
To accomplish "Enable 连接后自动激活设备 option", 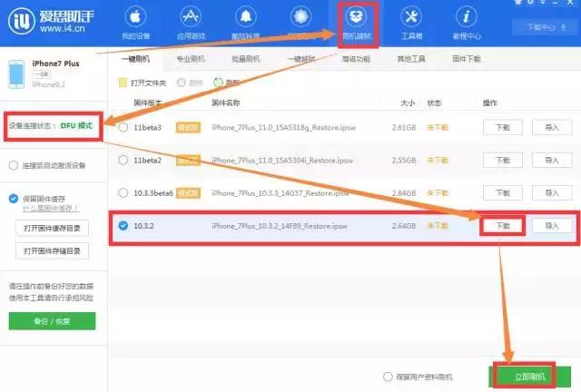I will [14, 165].
